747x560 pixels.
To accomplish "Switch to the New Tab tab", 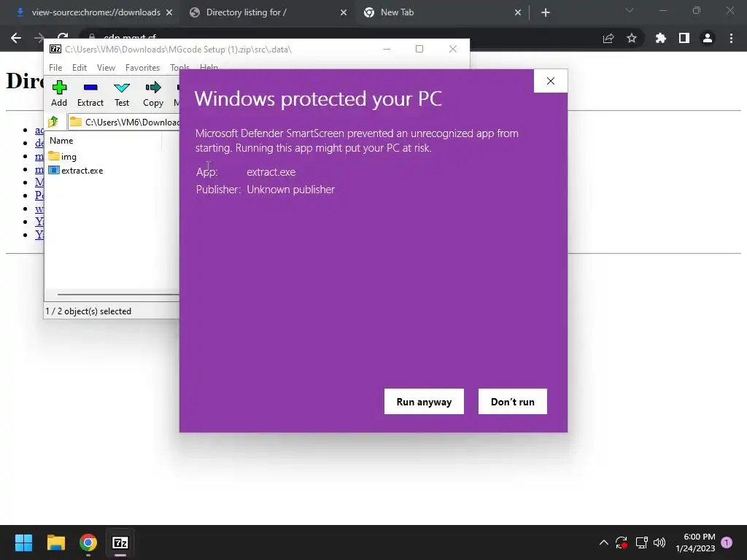I will [x=443, y=12].
